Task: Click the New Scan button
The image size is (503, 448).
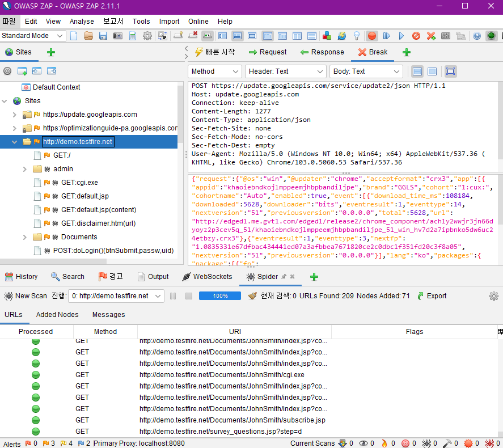Action: point(26,296)
